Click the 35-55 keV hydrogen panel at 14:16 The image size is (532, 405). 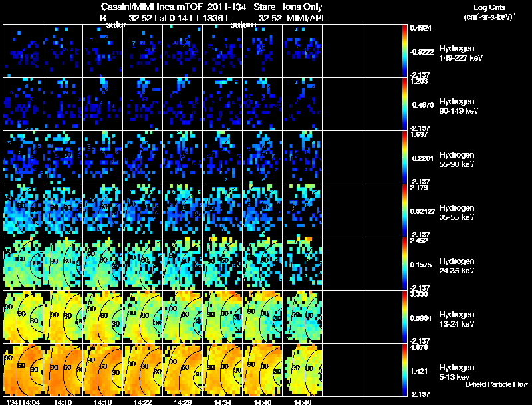[103, 210]
